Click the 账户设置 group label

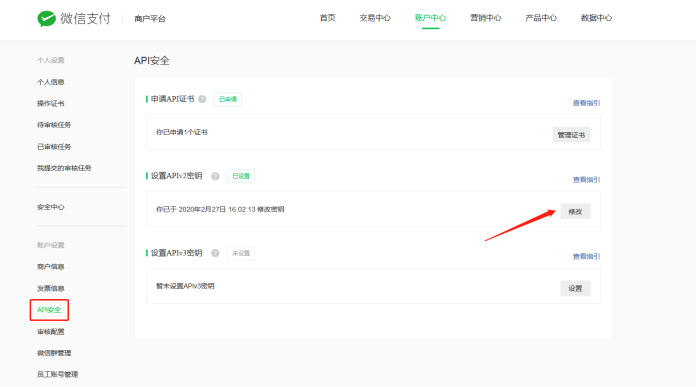pyautogui.click(x=51, y=245)
